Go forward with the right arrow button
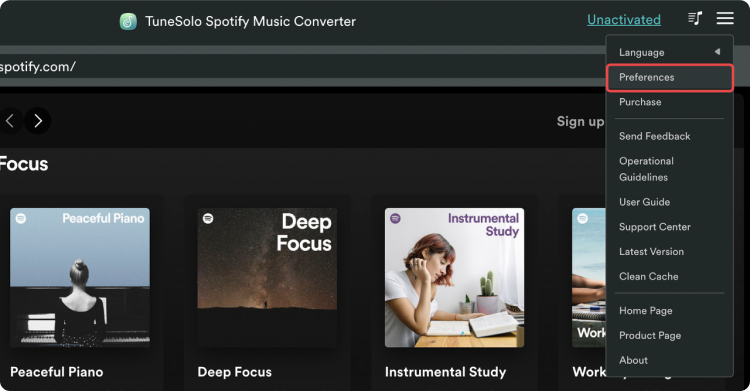 (38, 121)
